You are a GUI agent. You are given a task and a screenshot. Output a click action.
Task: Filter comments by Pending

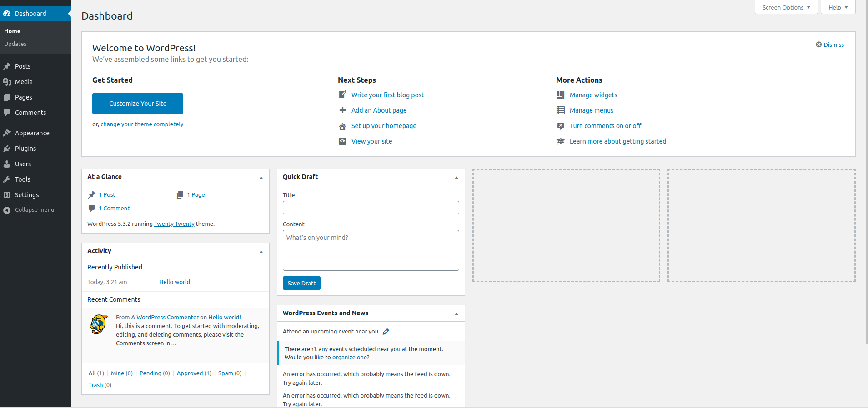(x=155, y=373)
